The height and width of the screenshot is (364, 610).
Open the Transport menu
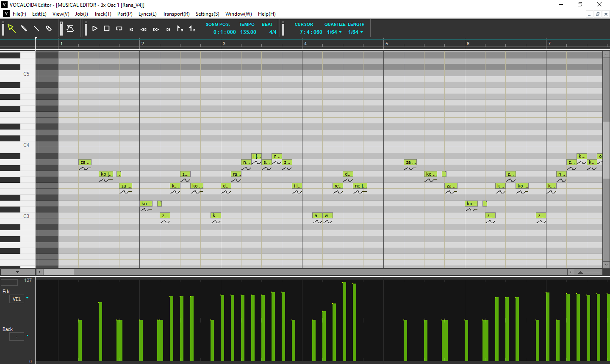click(x=176, y=14)
